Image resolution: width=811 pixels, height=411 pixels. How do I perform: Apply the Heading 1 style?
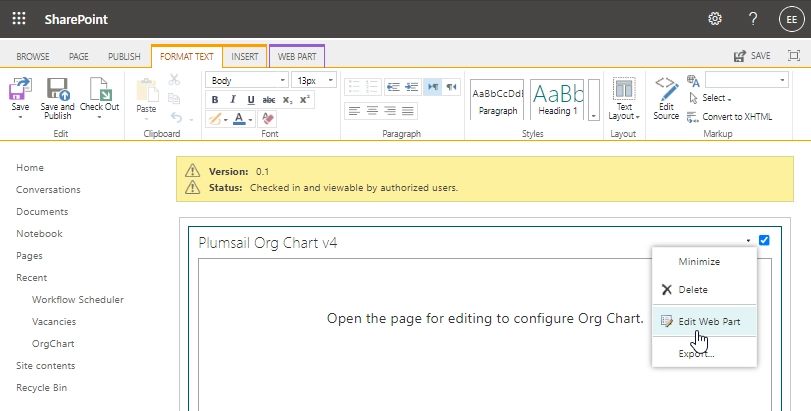tap(557, 99)
